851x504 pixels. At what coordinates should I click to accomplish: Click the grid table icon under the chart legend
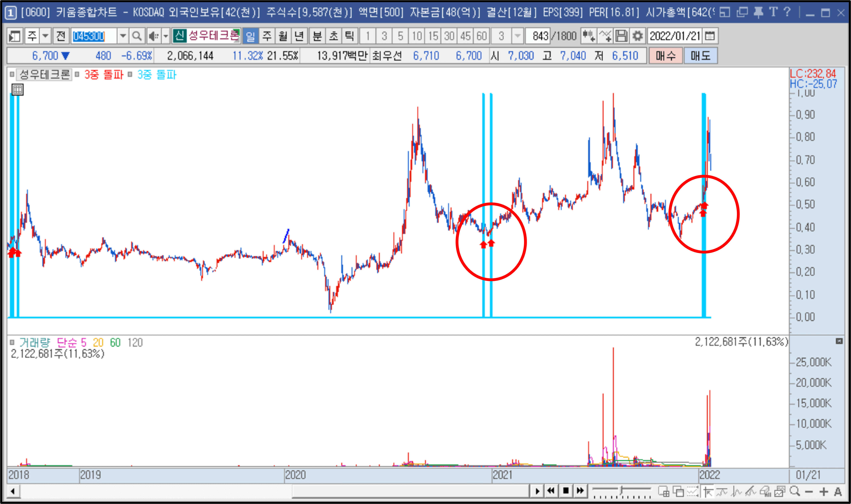[x=17, y=90]
